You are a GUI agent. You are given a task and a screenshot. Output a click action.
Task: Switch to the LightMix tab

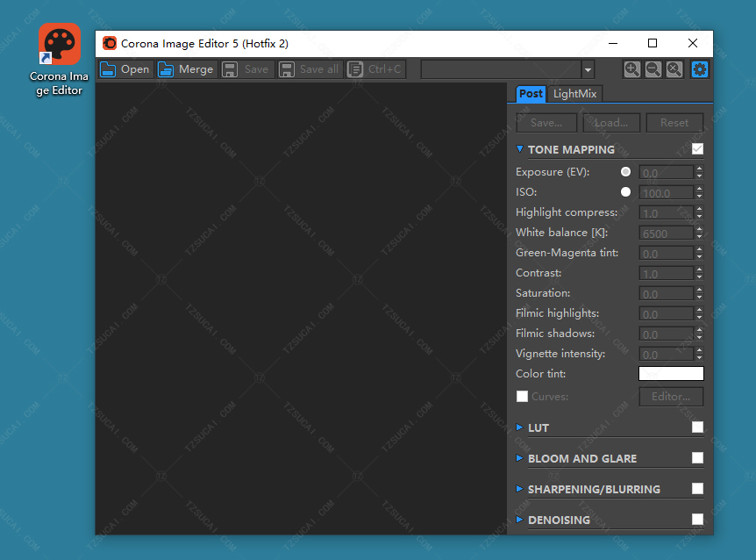[x=574, y=94]
